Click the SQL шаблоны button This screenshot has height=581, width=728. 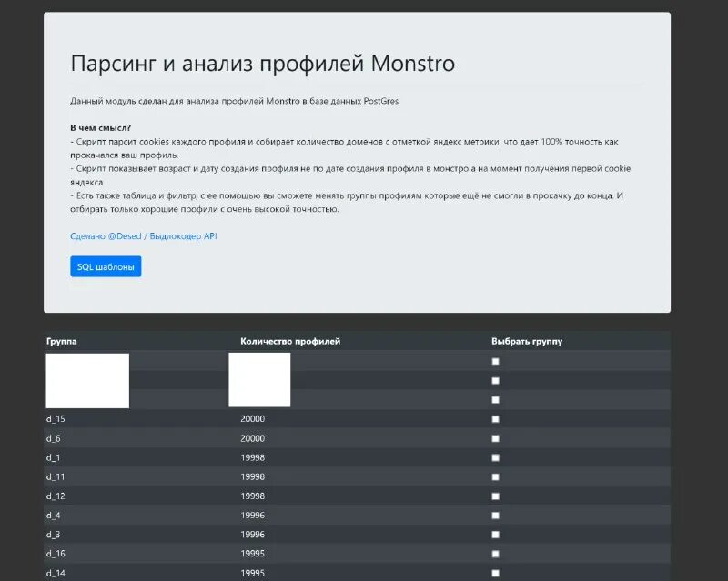click(x=106, y=266)
